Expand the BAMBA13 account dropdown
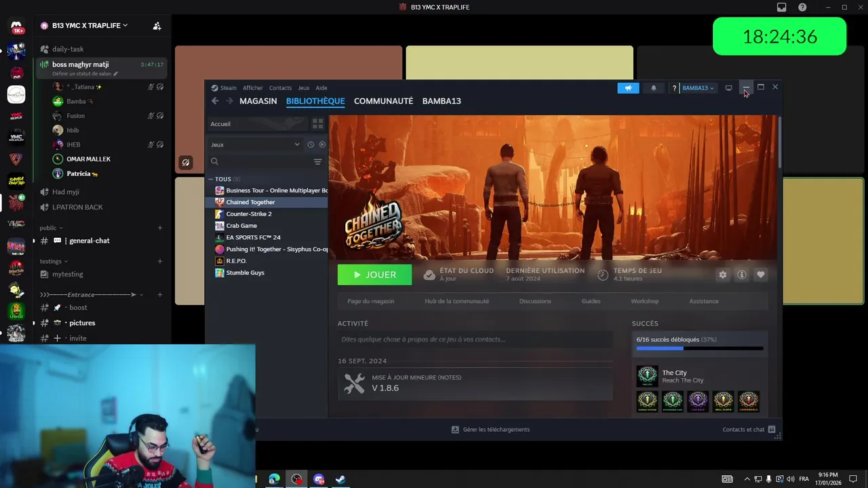The image size is (868, 488). (698, 88)
